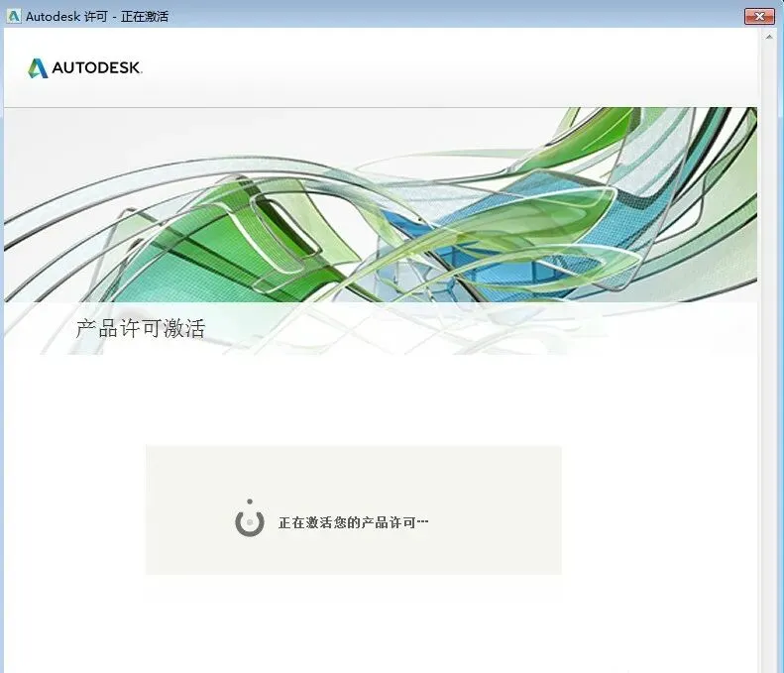This screenshot has width=784, height=673.
Task: Select the text 正在激活您的产品许可
Action: click(353, 523)
